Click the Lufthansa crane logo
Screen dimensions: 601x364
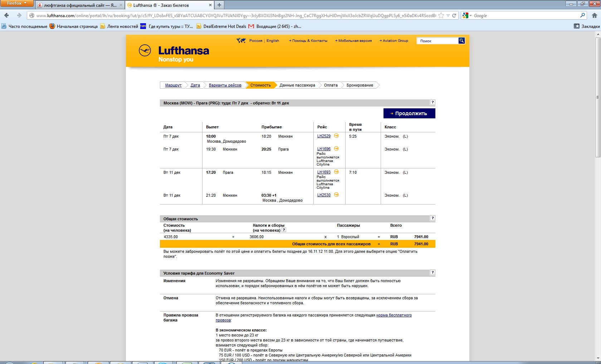[145, 50]
